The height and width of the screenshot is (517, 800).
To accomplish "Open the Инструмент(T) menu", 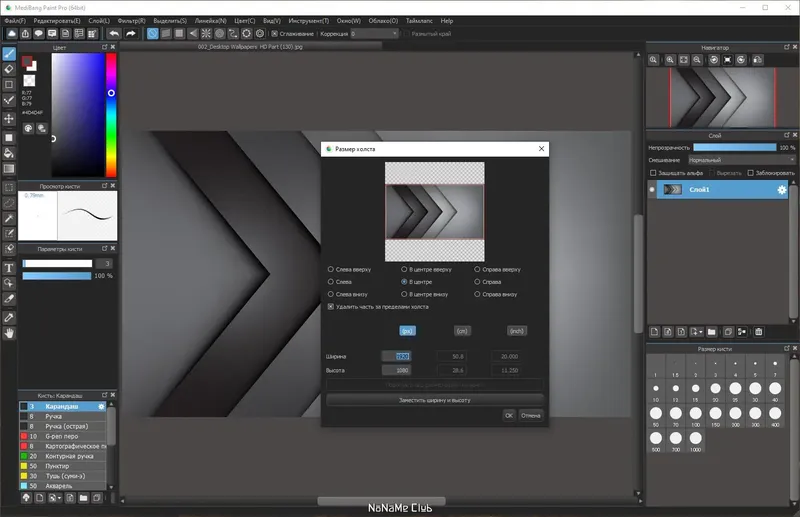I will 309,21.
